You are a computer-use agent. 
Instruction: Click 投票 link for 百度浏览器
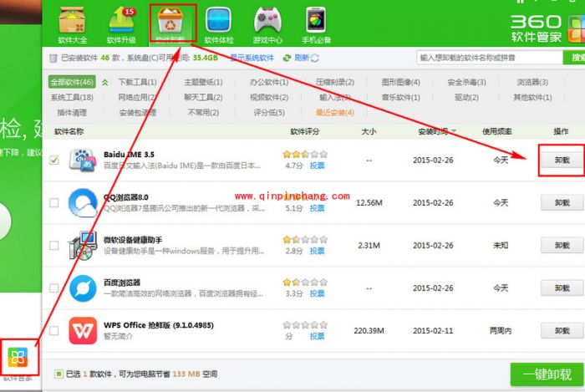(317, 293)
